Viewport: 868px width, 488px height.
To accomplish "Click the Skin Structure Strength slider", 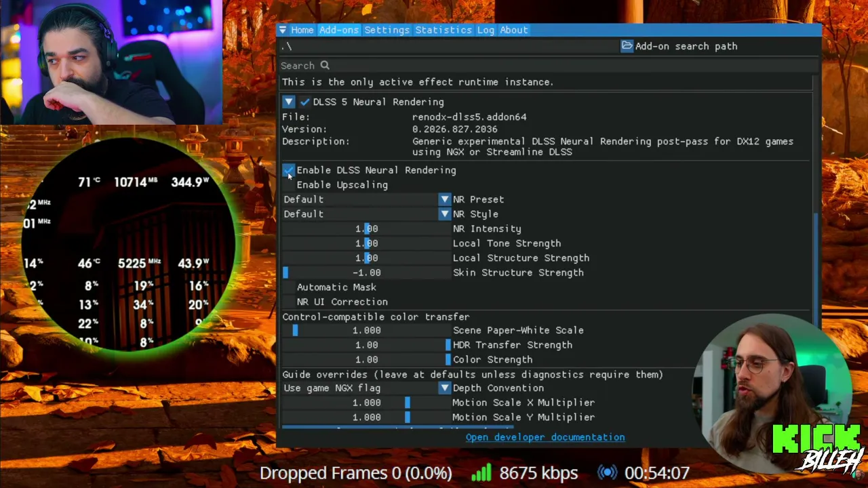I will tap(366, 272).
